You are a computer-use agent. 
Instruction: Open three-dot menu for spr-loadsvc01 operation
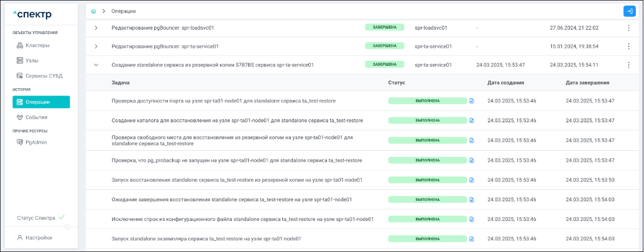click(628, 28)
